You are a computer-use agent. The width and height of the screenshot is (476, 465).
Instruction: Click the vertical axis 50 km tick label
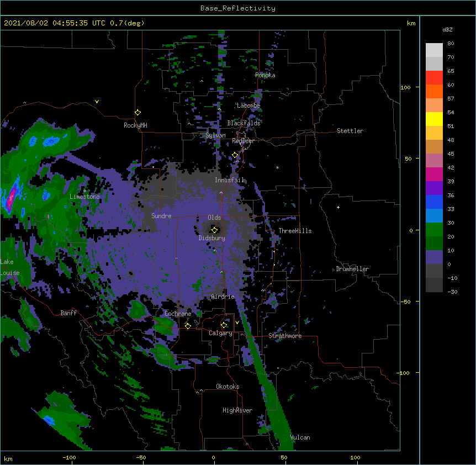coord(408,158)
